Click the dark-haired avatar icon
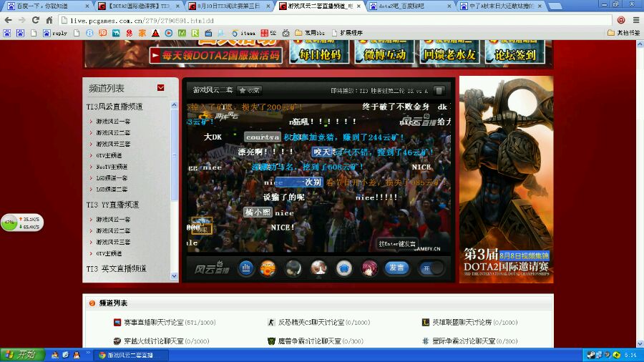The width and height of the screenshot is (644, 362). click(293, 268)
